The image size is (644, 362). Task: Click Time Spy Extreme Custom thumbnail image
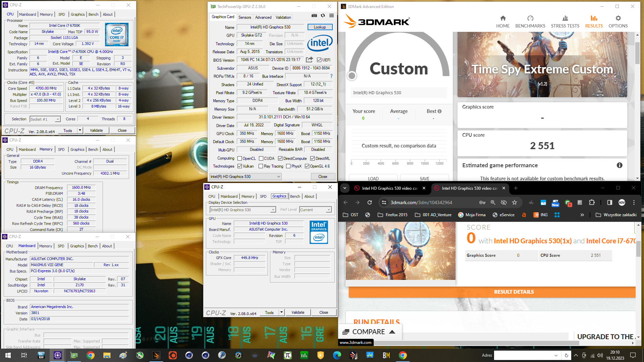point(542,65)
